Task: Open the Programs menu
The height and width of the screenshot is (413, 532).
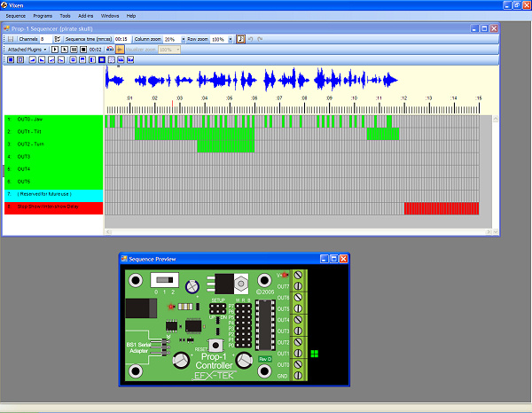Action: pyautogui.click(x=43, y=16)
